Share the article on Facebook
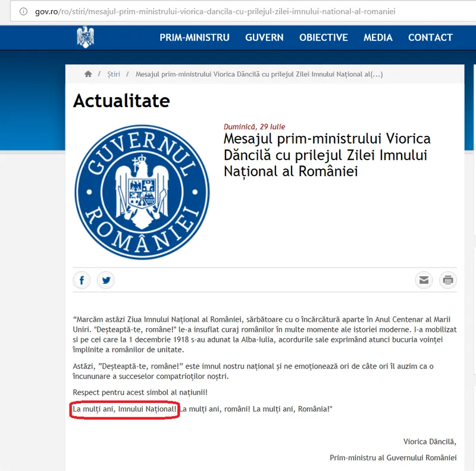The height and width of the screenshot is (471, 476). pyautogui.click(x=82, y=280)
